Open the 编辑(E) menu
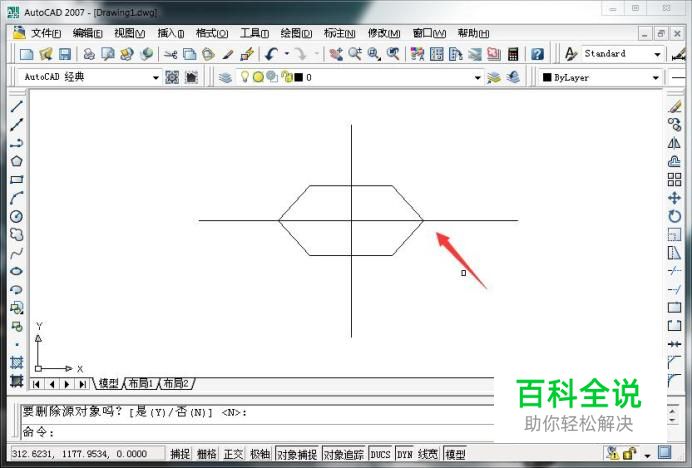 (87, 33)
